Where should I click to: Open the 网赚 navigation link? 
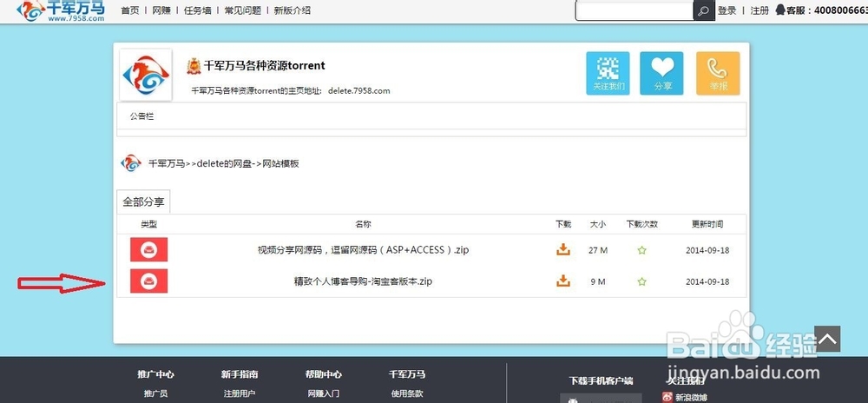(x=161, y=10)
